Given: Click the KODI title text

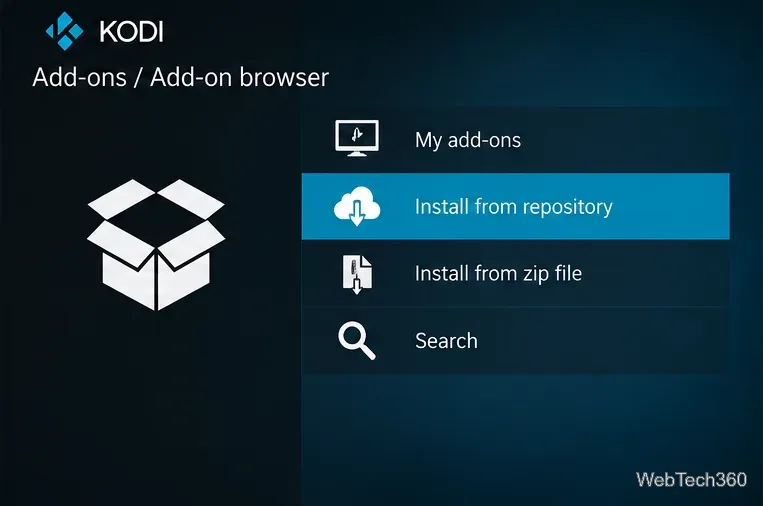Looking at the screenshot, I should pos(131,32).
